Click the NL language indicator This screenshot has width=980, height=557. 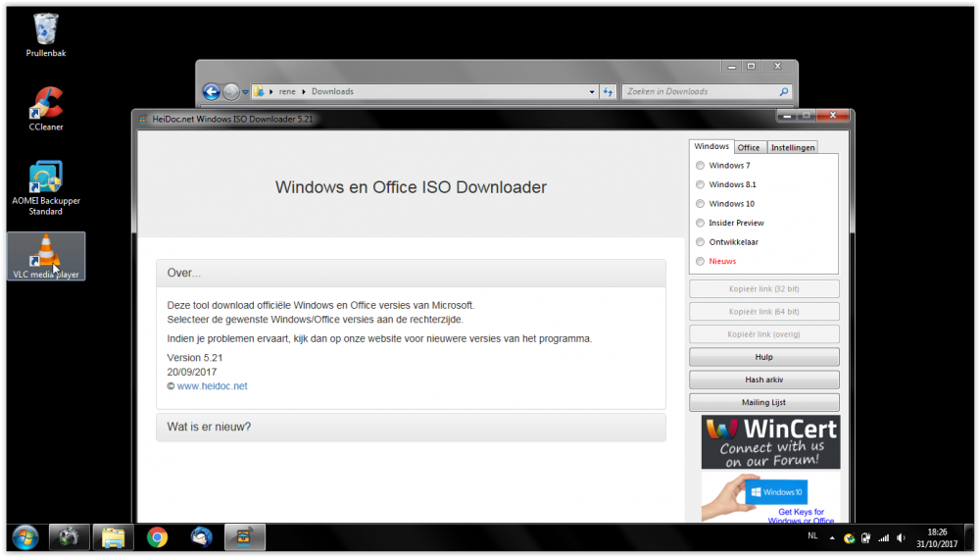(x=812, y=535)
